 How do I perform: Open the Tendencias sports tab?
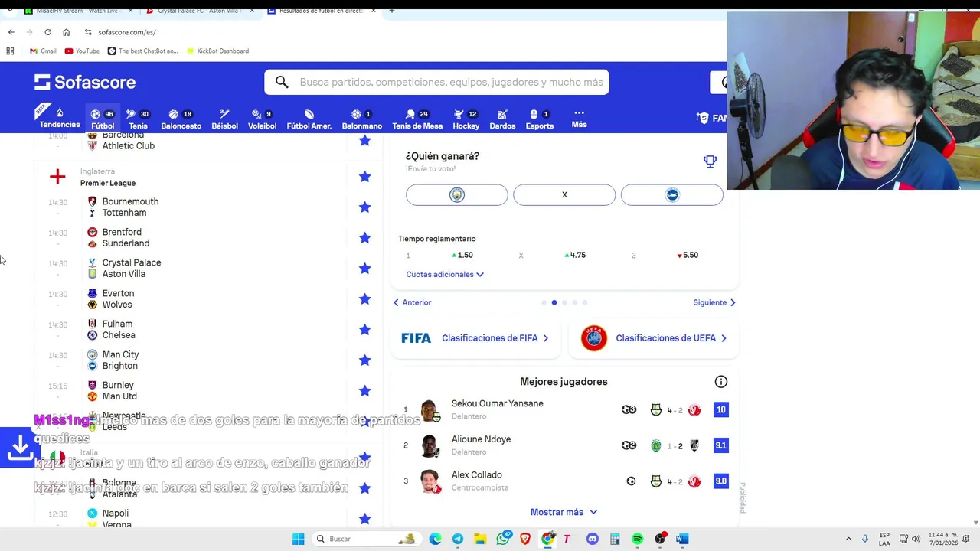[x=60, y=118]
